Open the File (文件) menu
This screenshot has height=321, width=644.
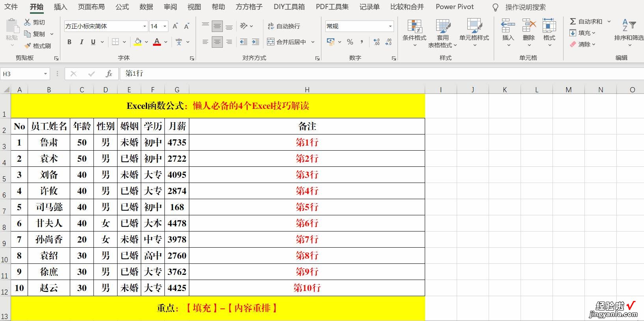(11, 7)
